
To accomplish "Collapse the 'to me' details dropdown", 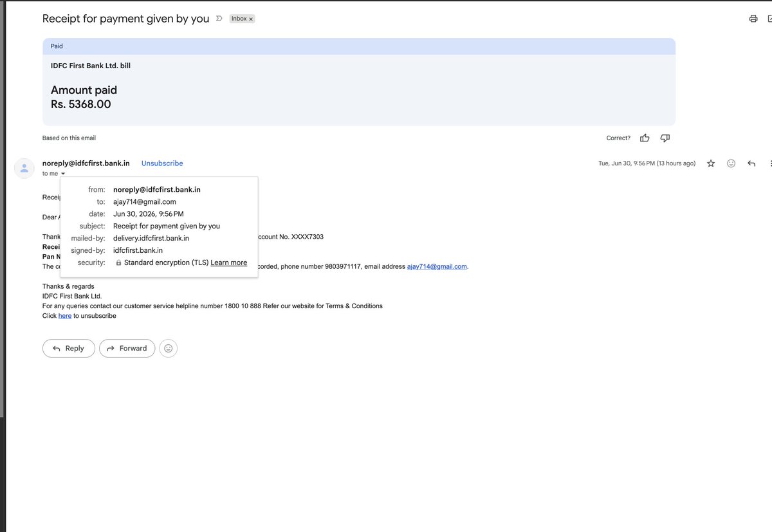I will click(63, 174).
